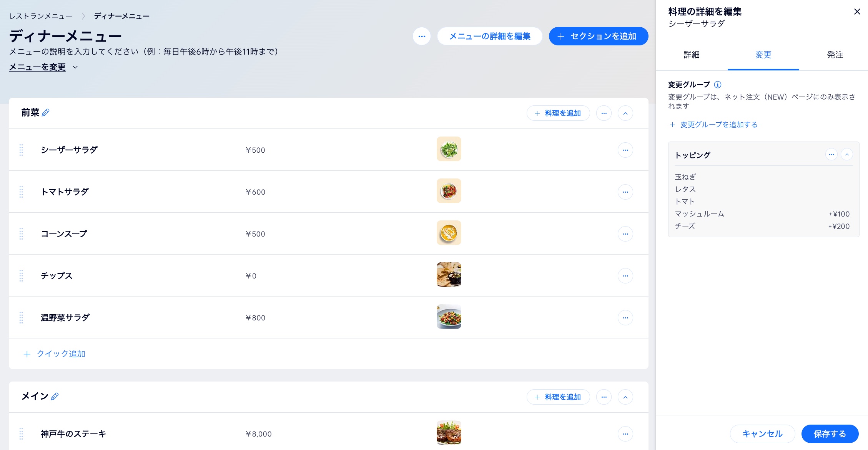Click the three-dot icon next to コーンスープ
868x450 pixels.
coord(625,233)
